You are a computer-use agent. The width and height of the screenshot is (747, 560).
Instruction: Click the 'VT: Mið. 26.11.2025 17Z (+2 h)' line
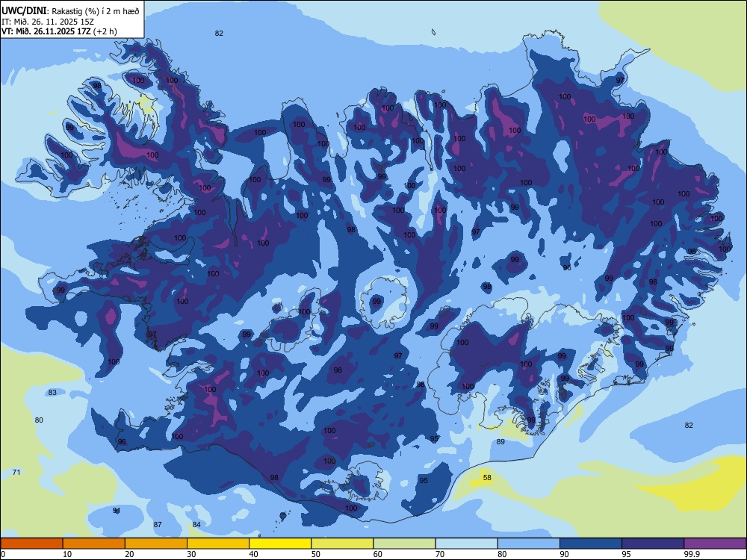click(x=59, y=31)
